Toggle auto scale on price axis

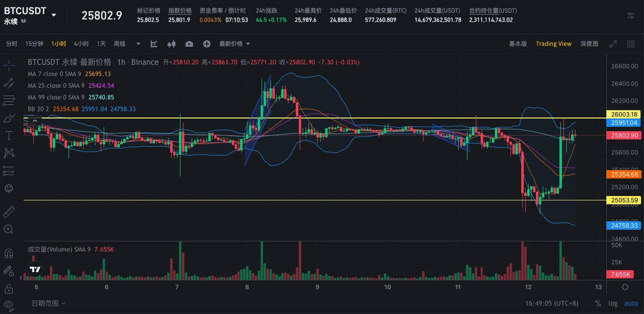[x=631, y=303]
